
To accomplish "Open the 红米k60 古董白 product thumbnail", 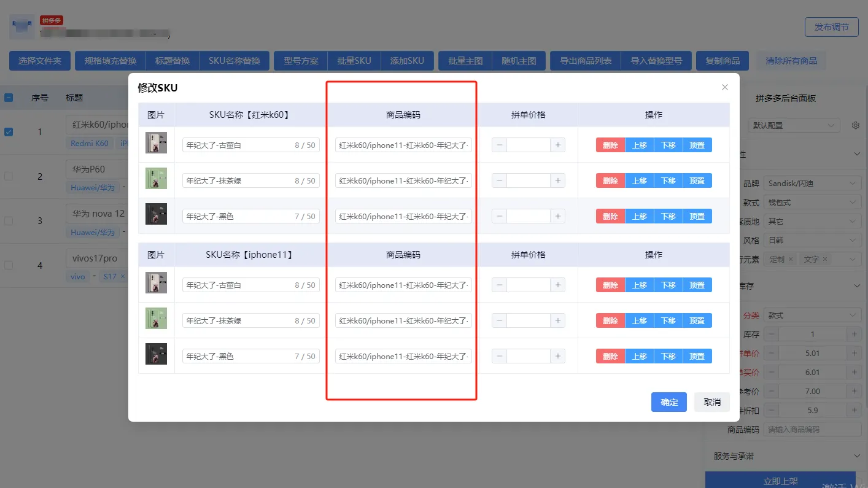I will click(x=156, y=143).
